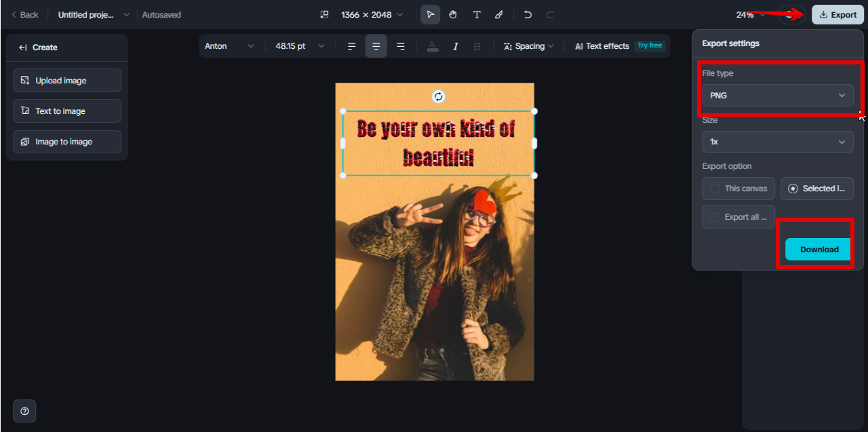Click the rotate handle above the text box

[x=438, y=96]
